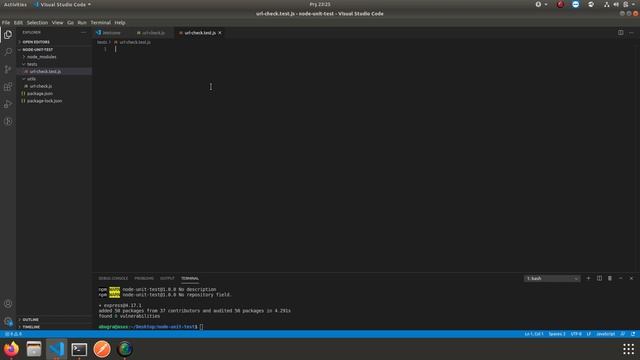
Task: Click Spaces indentation setting in status bar
Action: pos(557,334)
